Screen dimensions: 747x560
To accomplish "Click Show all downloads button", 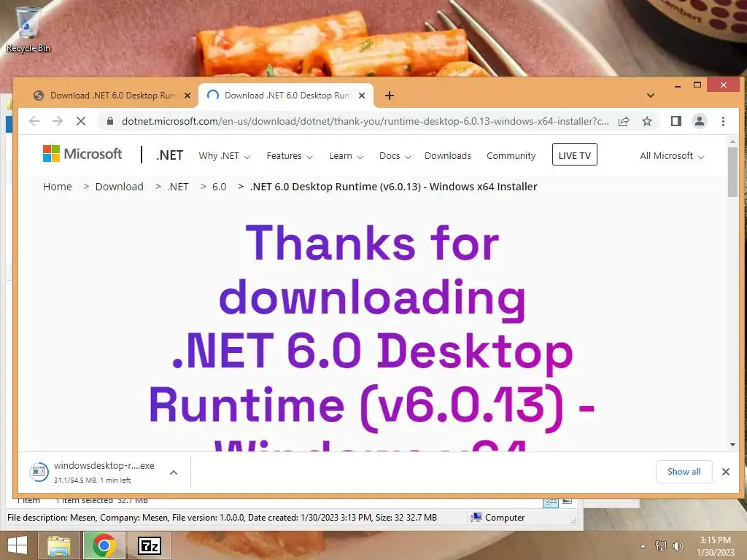I will 684,472.
